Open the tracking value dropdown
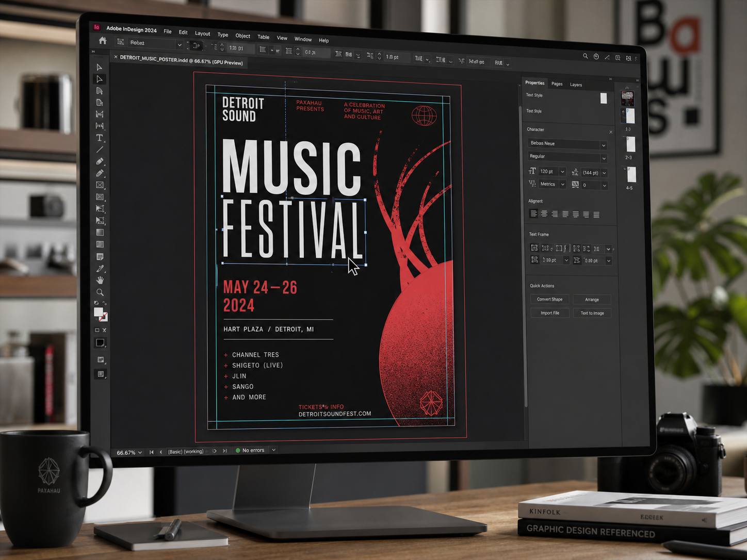The width and height of the screenshot is (747, 560). point(604,186)
